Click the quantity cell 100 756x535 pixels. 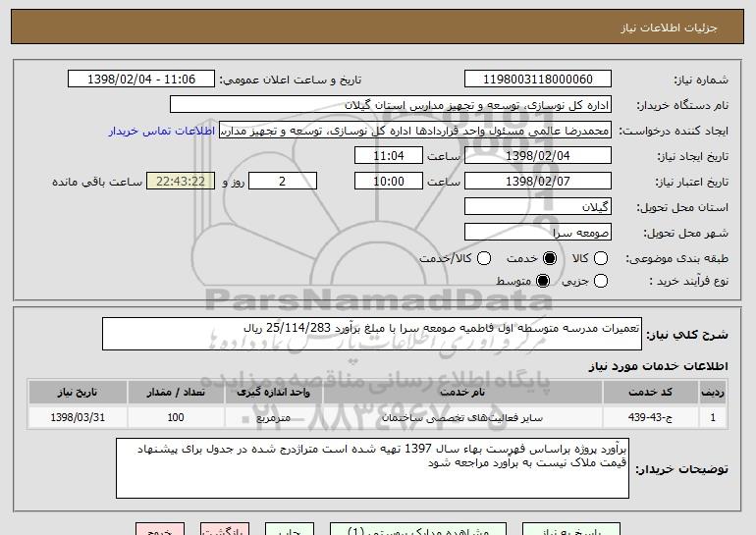point(176,417)
